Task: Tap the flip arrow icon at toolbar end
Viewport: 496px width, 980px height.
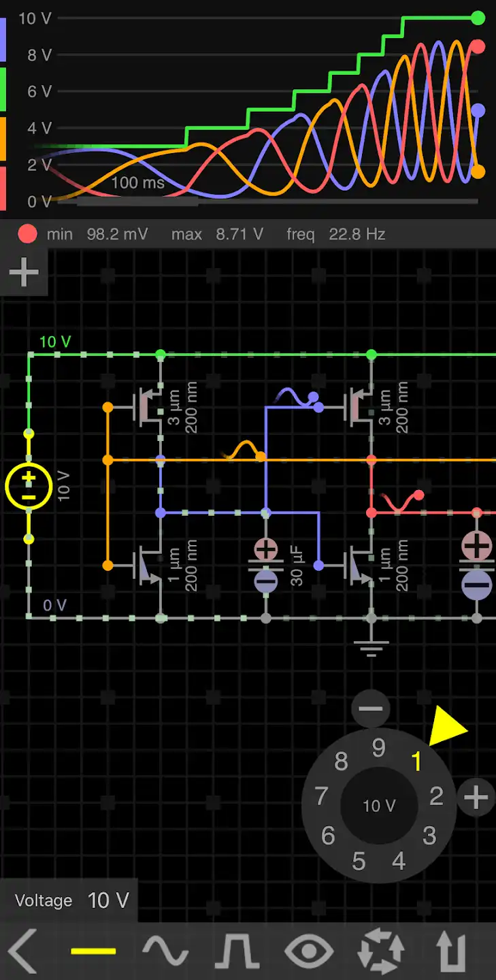Action: (452, 951)
